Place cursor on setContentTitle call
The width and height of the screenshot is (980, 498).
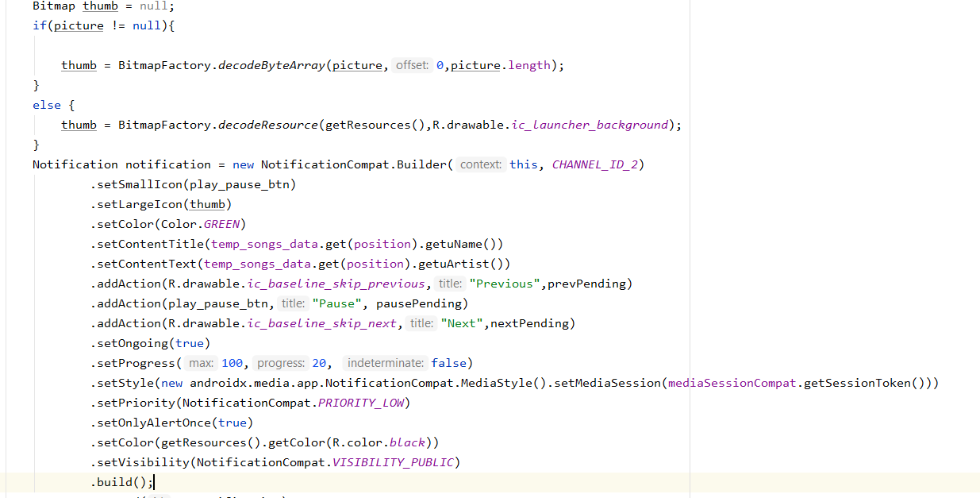(150, 244)
